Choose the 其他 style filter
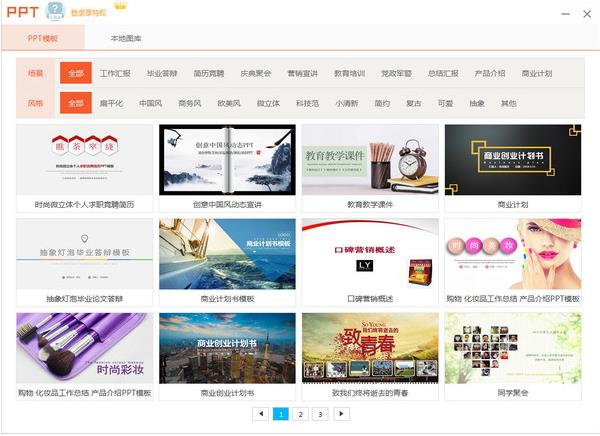The image size is (600, 436). [509, 103]
